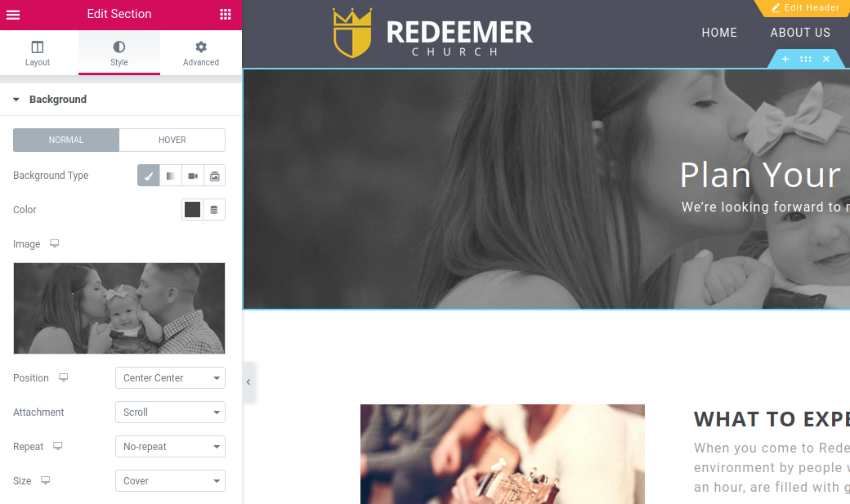Open the hamburger menu in Elementor panel
Image resolution: width=850 pixels, height=504 pixels.
click(13, 15)
